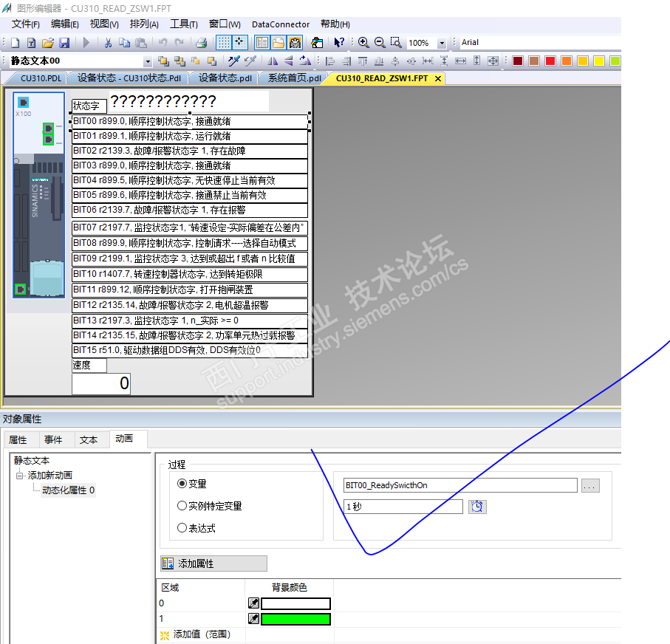
Task: Click the update cycle trigger clock icon
Action: (477, 507)
